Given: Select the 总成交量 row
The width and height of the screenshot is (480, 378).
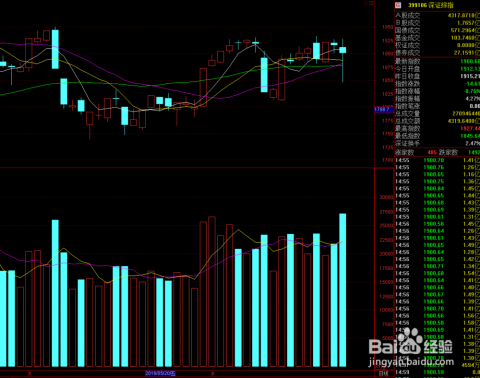Looking at the screenshot, I should pyautogui.click(x=437, y=114).
